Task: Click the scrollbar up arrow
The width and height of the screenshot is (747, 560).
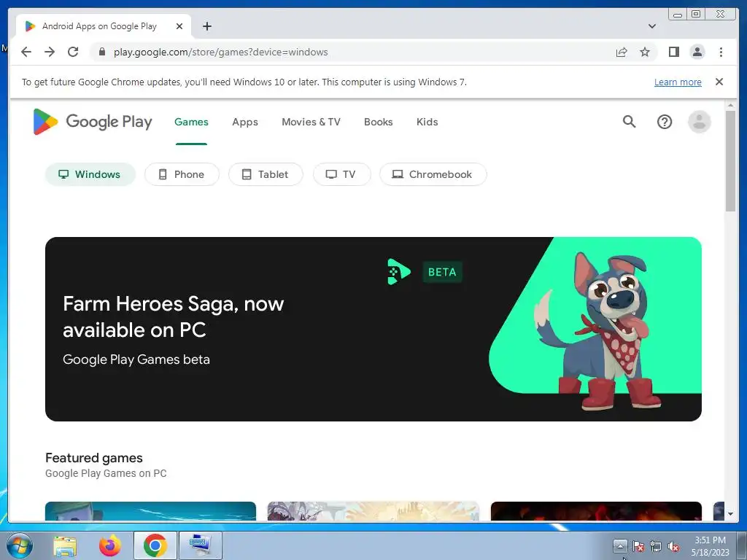Action: click(x=730, y=105)
